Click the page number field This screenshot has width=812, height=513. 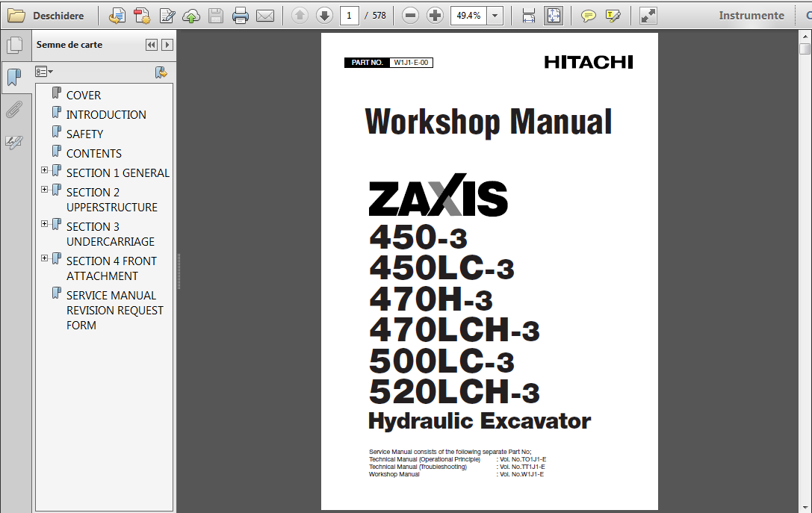click(x=350, y=16)
